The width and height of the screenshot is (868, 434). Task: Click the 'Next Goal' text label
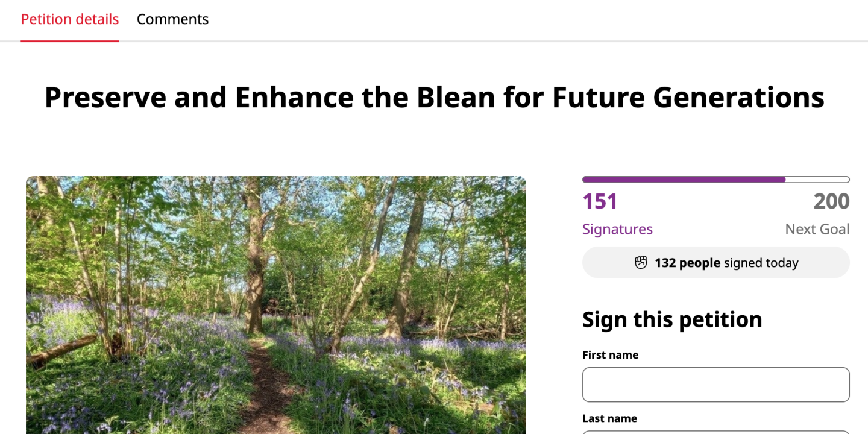(x=817, y=229)
